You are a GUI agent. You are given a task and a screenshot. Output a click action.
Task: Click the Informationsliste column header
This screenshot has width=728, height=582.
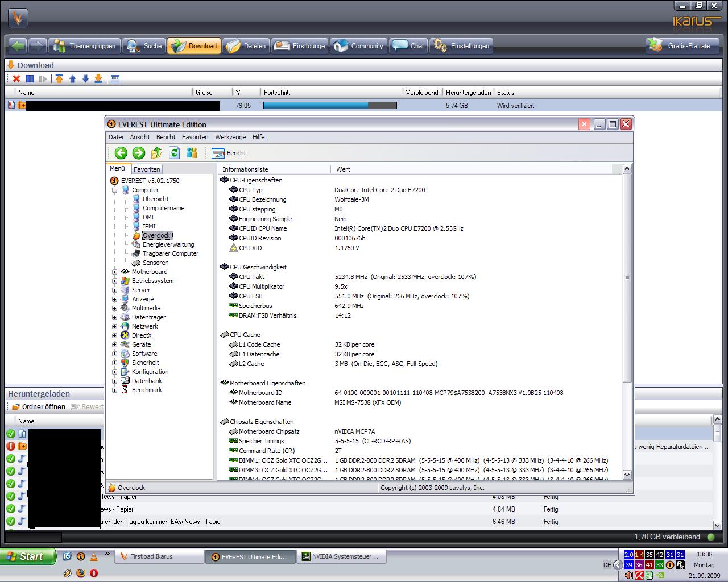tap(274, 169)
